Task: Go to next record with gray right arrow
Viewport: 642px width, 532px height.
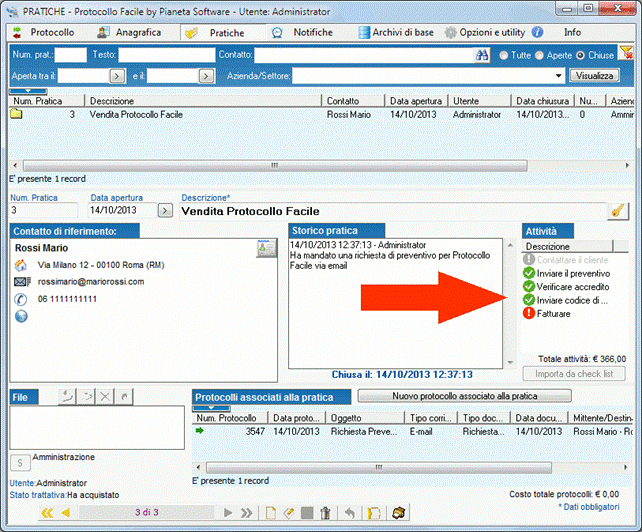Action: 228,513
